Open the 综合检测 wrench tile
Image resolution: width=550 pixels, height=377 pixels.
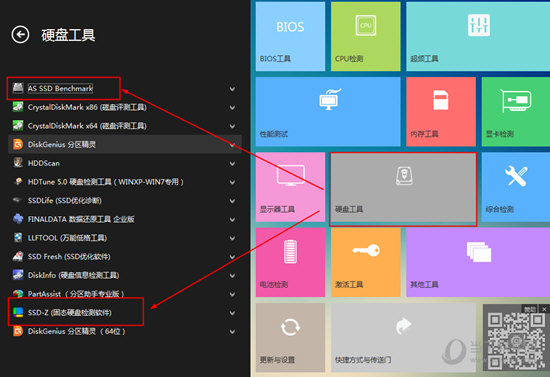pos(516,187)
